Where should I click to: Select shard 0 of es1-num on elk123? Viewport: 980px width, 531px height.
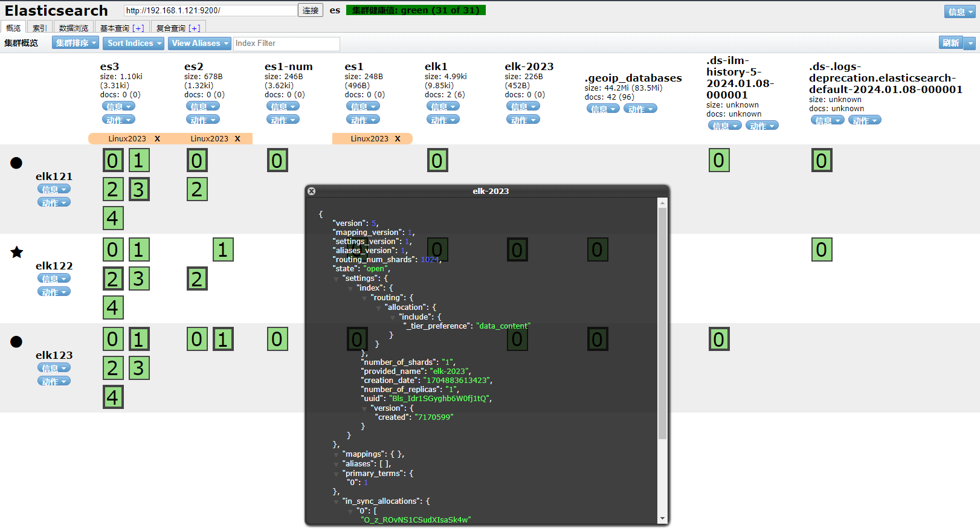pos(277,340)
